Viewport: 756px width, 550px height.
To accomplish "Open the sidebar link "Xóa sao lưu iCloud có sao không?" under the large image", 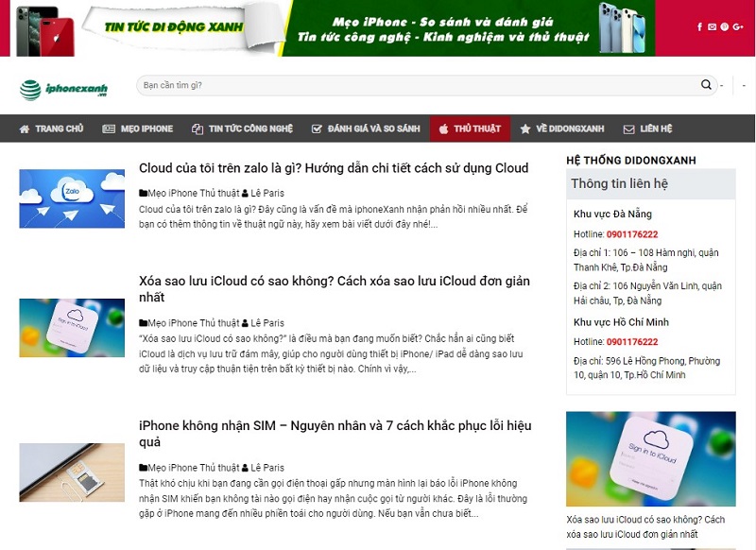I will coord(645,526).
